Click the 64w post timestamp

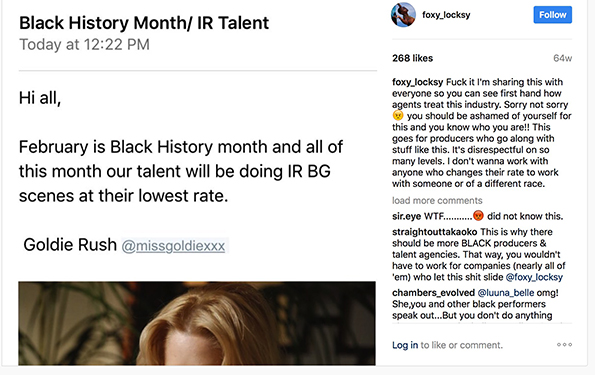coord(562,58)
